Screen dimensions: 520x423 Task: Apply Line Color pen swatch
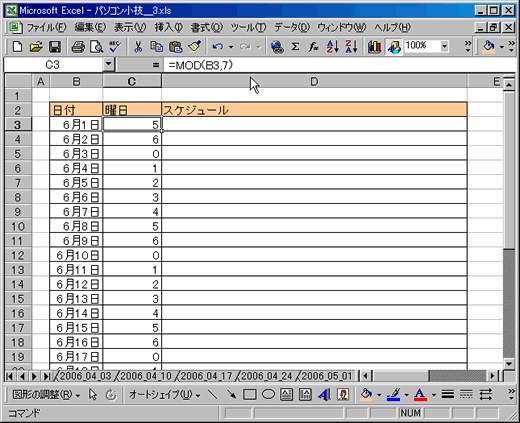coord(393,395)
